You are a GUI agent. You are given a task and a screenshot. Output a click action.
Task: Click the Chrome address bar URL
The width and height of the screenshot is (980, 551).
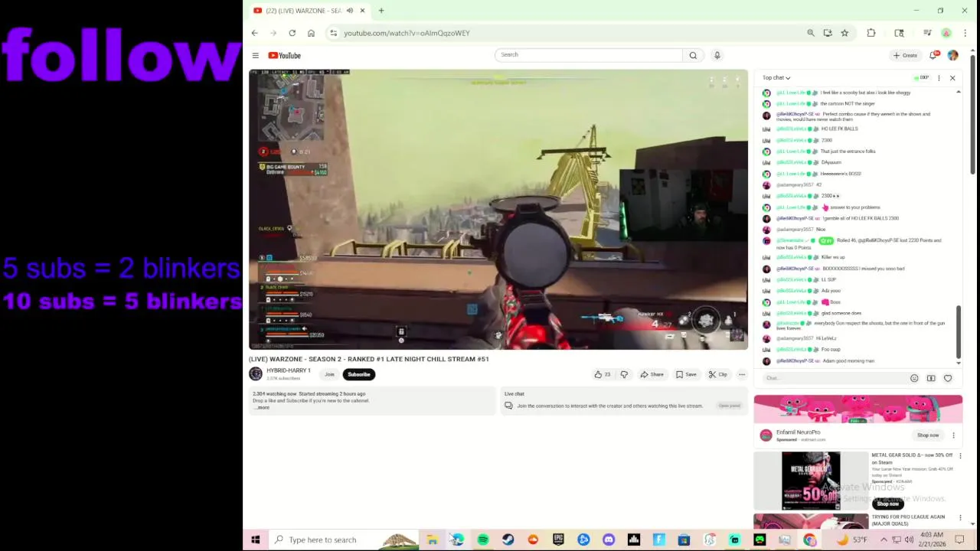[407, 33]
